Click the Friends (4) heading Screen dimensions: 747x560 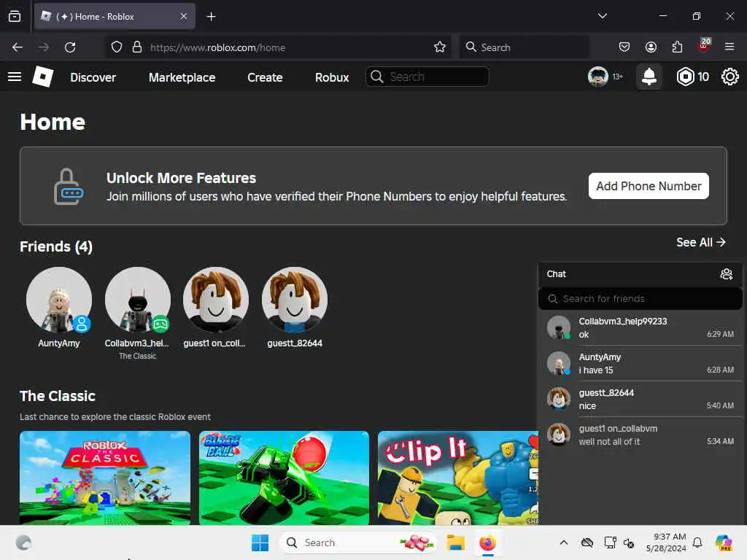56,246
